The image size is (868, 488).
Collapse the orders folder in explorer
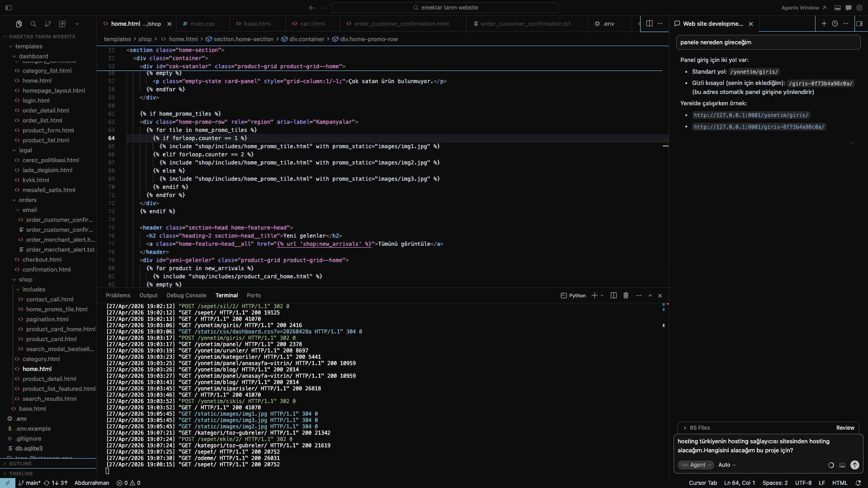(x=27, y=200)
